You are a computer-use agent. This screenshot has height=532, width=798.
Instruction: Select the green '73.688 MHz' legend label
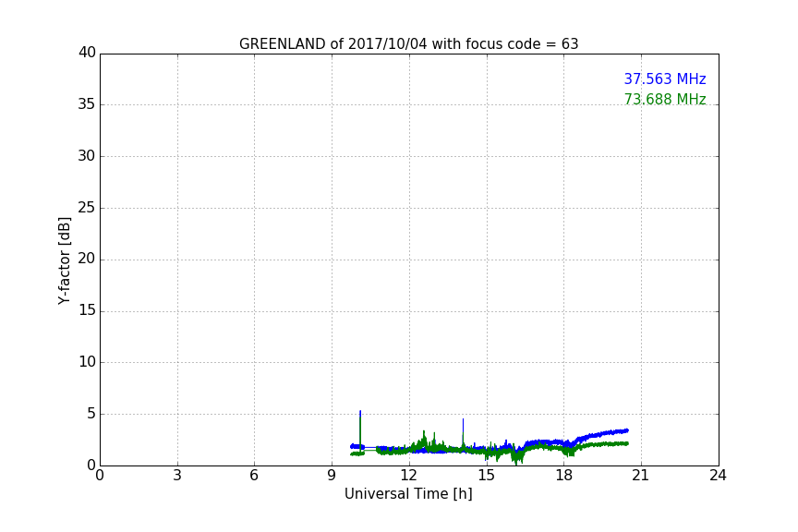[x=665, y=99]
